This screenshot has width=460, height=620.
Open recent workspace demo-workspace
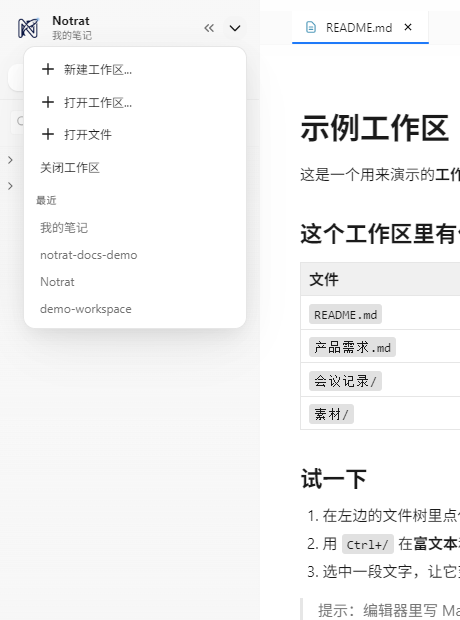[x=135, y=309]
